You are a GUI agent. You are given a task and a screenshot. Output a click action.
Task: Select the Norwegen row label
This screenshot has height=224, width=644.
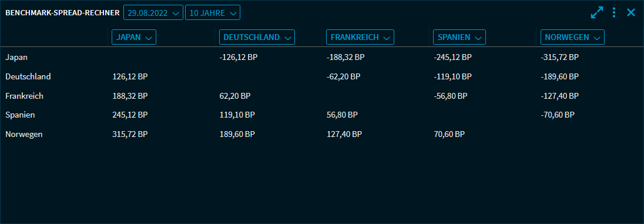[x=24, y=134]
